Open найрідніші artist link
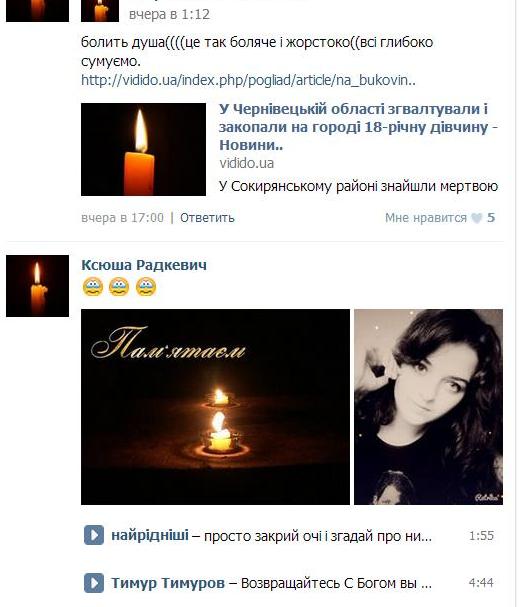Screen dimensions: 519x607 (150, 535)
